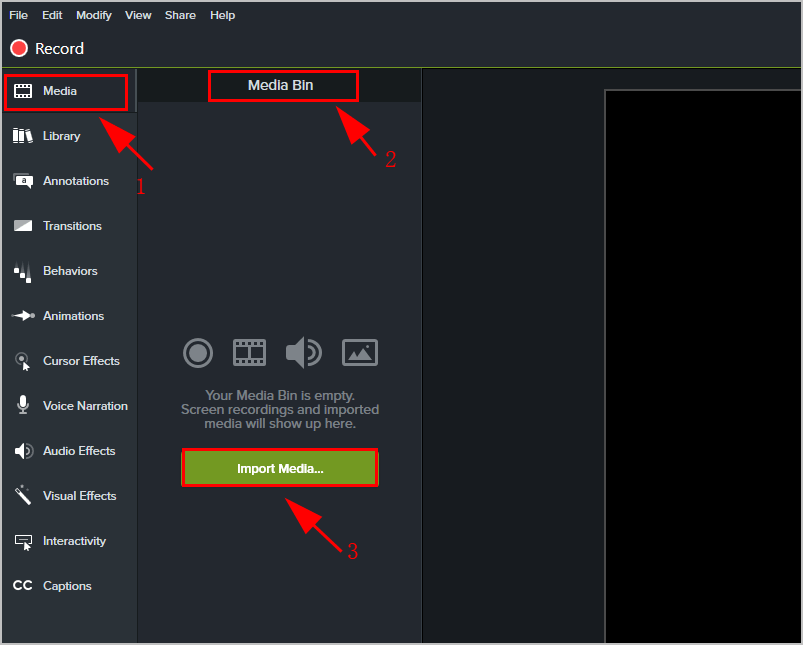Open the Voice Narration panel
Viewport: 803px width, 645px height.
point(87,406)
